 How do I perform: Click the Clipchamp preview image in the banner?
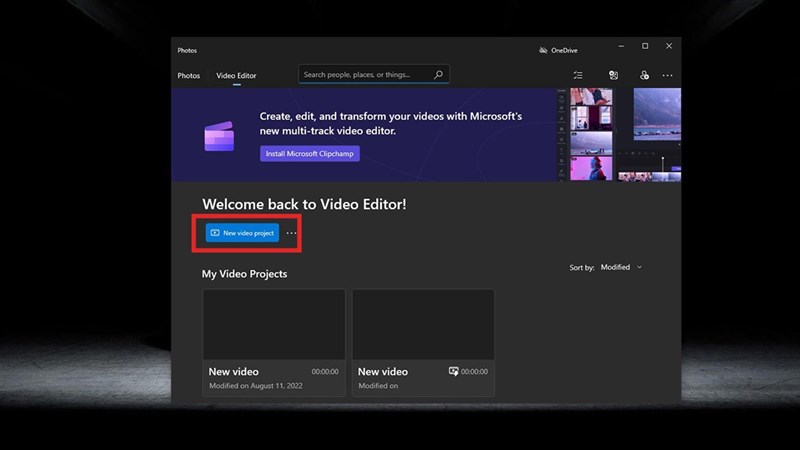(x=619, y=135)
